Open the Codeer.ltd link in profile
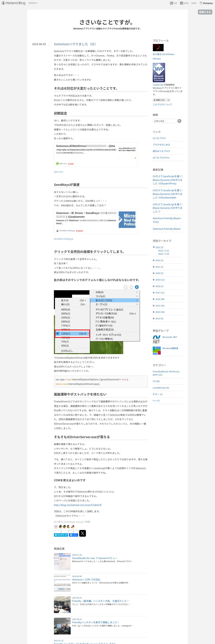Screen dimensions: 215x644 (x=158, y=85)
